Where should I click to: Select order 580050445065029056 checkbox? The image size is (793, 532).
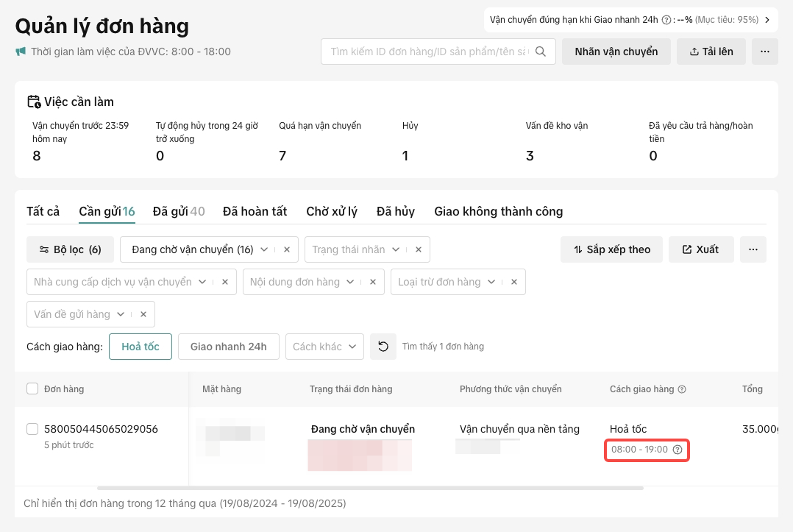point(32,429)
